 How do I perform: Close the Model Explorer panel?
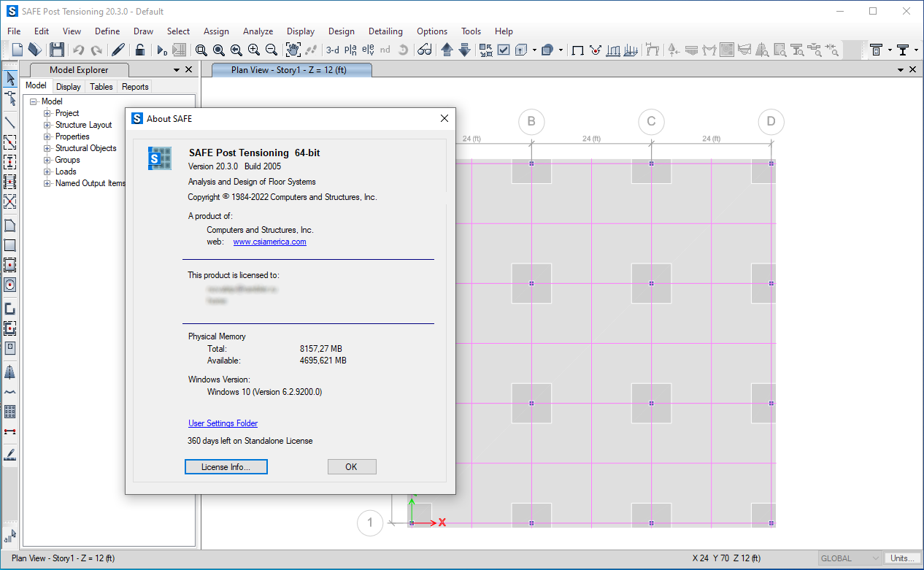point(188,70)
